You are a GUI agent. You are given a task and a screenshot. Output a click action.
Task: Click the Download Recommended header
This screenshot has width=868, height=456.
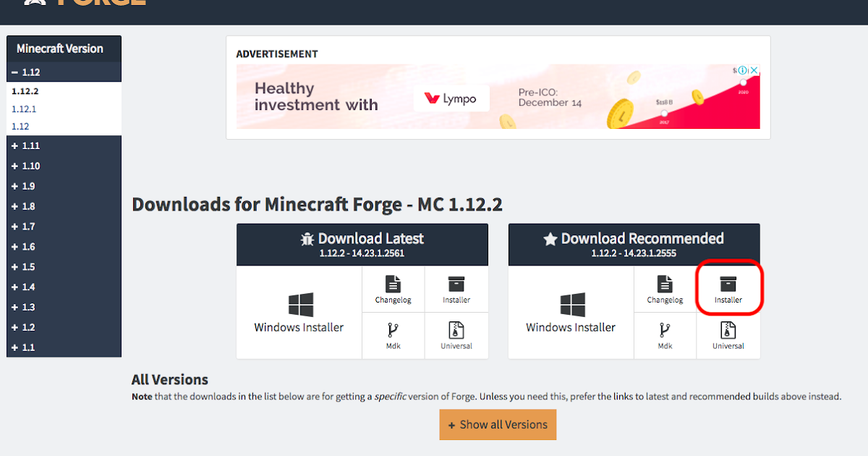click(x=634, y=245)
